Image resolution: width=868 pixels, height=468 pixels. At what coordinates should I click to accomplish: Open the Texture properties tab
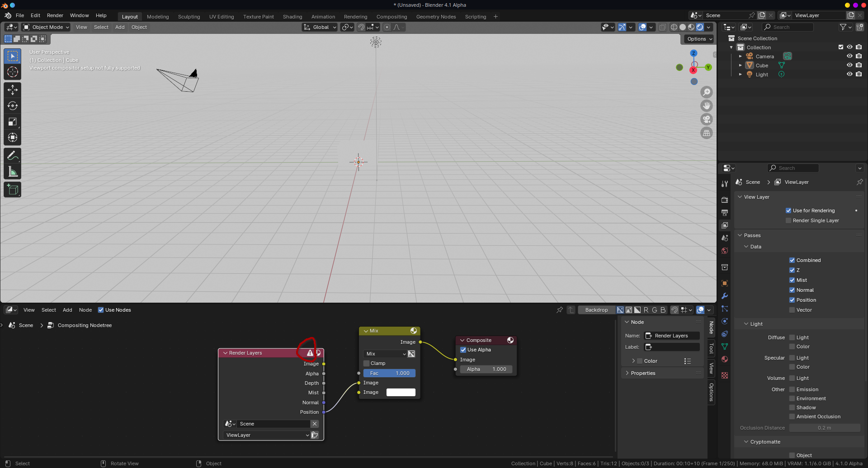[725, 375]
